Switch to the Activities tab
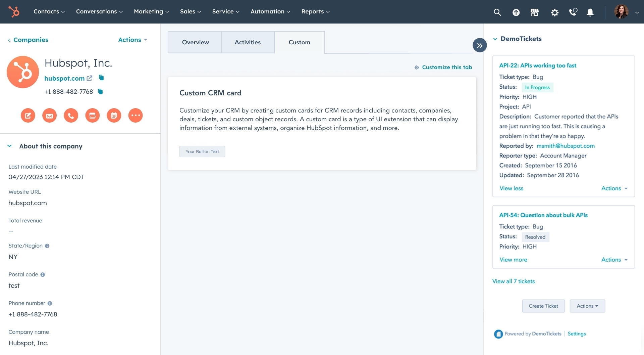 click(x=248, y=42)
